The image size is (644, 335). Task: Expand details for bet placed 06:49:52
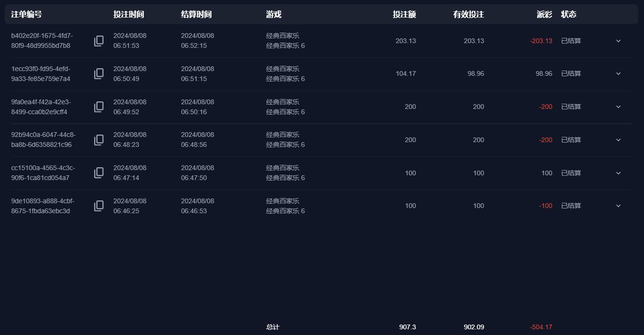pyautogui.click(x=618, y=107)
